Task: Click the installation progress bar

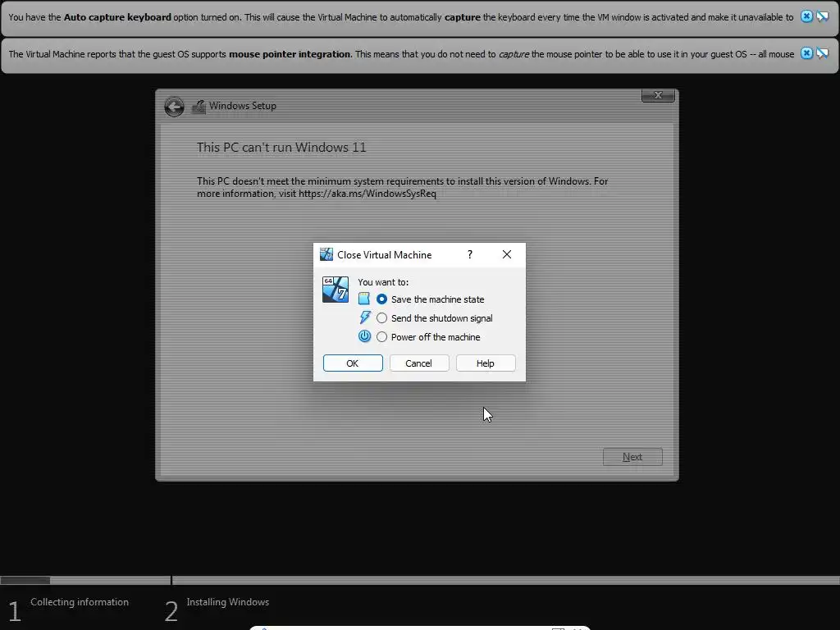Action: click(420, 580)
